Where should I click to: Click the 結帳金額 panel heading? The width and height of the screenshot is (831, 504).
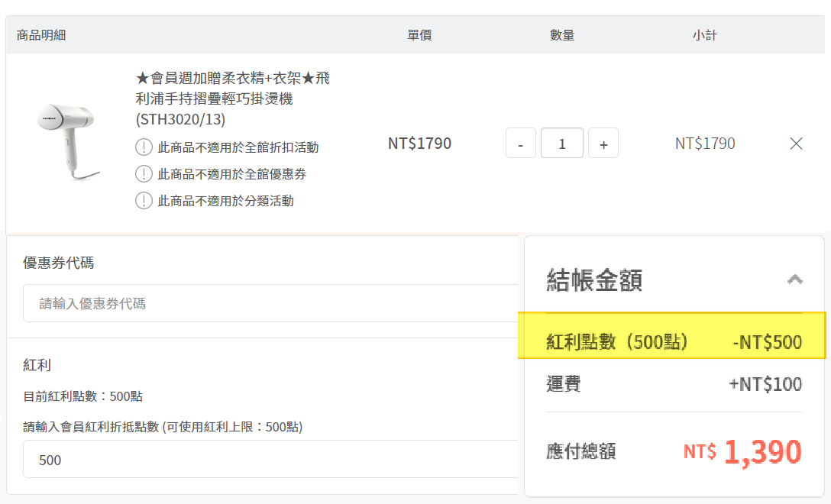coord(594,280)
